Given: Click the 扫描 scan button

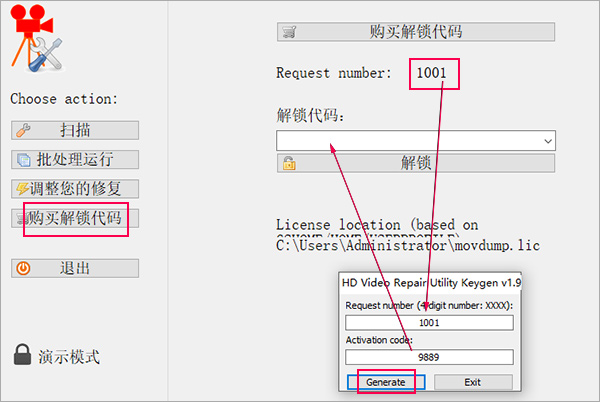Looking at the screenshot, I should (75, 130).
